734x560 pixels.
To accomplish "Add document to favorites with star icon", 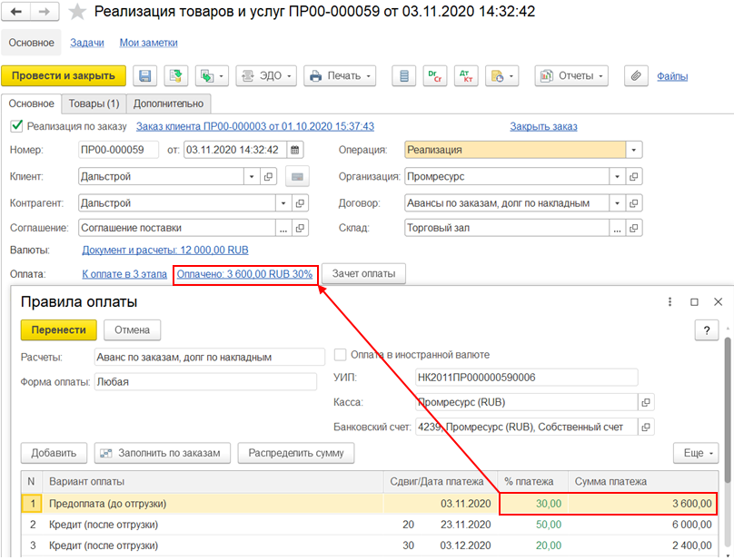I will click(x=77, y=12).
